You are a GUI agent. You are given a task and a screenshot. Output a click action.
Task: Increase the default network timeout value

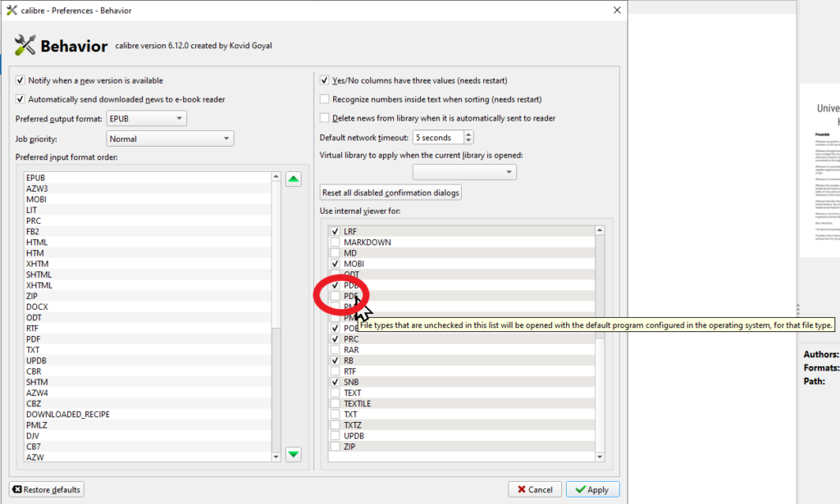click(468, 134)
